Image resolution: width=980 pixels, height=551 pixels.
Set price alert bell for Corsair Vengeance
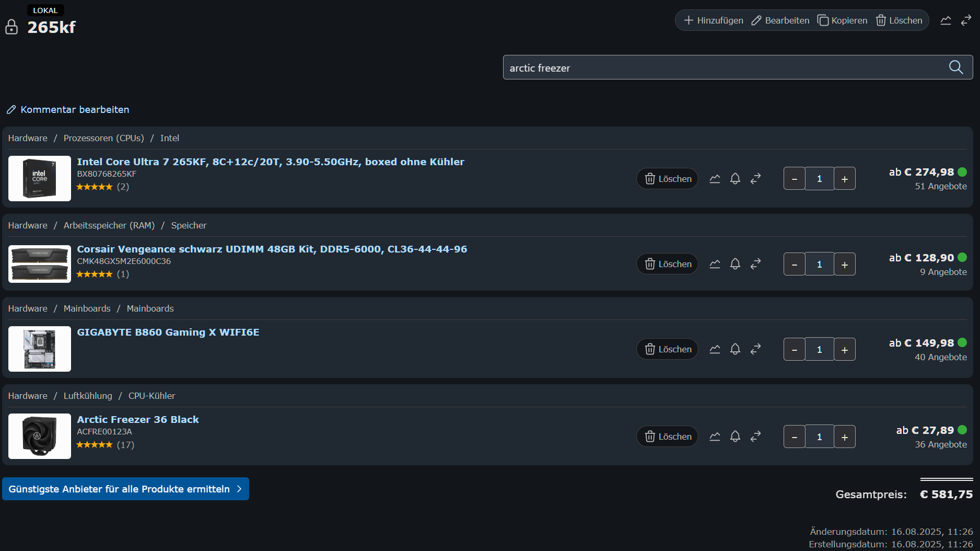[x=735, y=264]
